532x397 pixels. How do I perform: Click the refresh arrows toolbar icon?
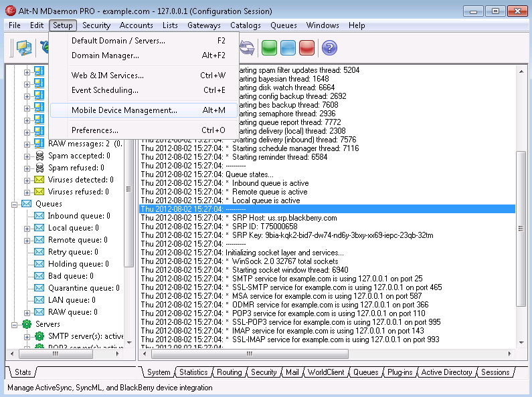tap(247, 47)
